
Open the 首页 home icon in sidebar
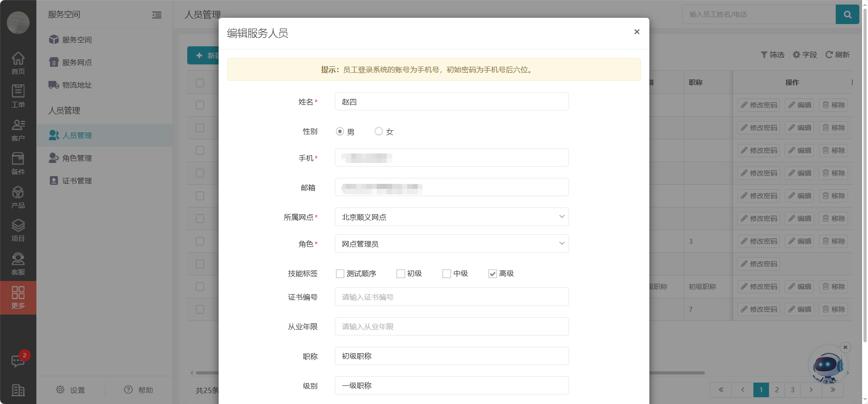(18, 63)
